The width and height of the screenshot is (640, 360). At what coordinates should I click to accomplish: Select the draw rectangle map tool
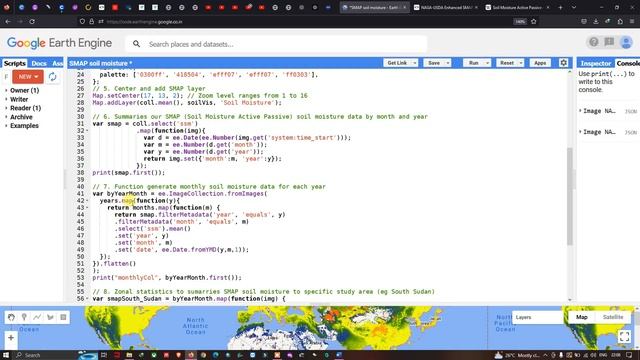coord(63,317)
